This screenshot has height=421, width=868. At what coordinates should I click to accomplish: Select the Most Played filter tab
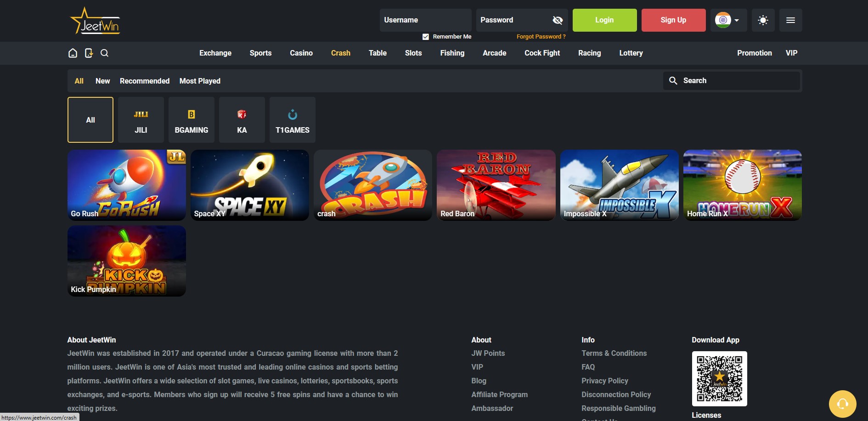pyautogui.click(x=200, y=81)
